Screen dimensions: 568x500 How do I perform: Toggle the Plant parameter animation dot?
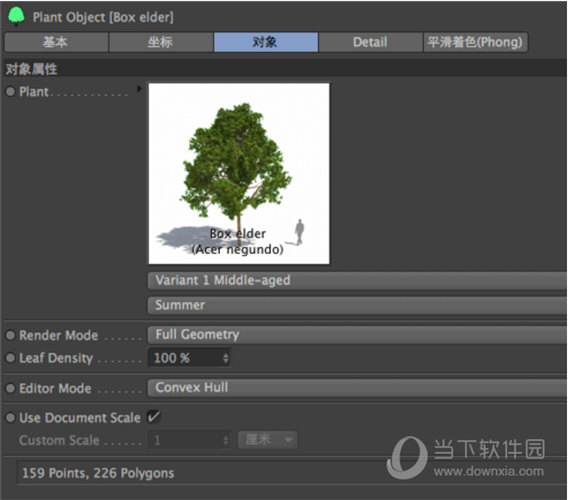click(x=10, y=92)
